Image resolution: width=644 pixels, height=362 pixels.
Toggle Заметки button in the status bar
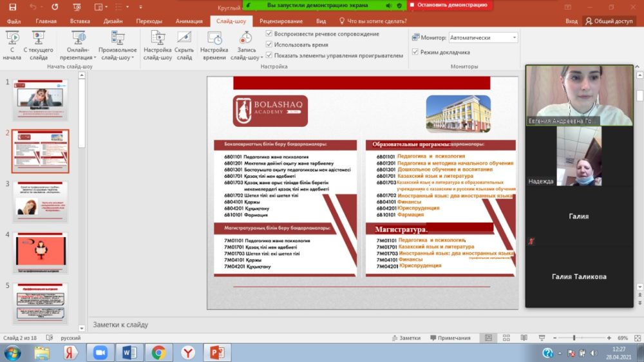pyautogui.click(x=406, y=338)
